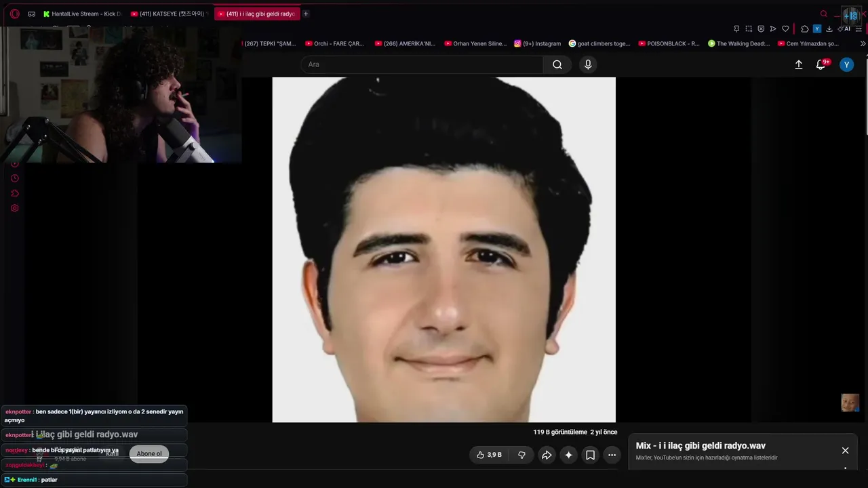Save the video with bookmark icon
Viewport: 868px width, 488px height.
click(590, 455)
